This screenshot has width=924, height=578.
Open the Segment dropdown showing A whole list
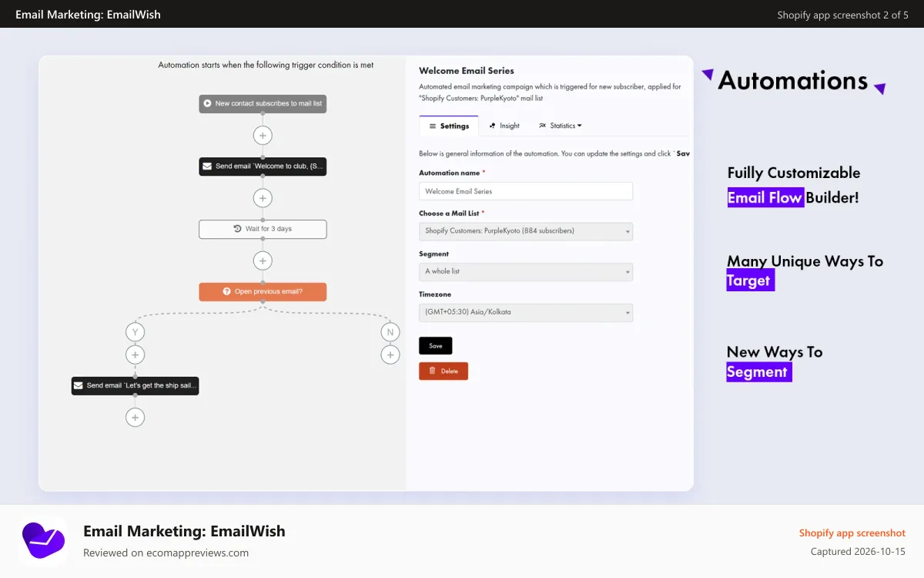click(526, 271)
